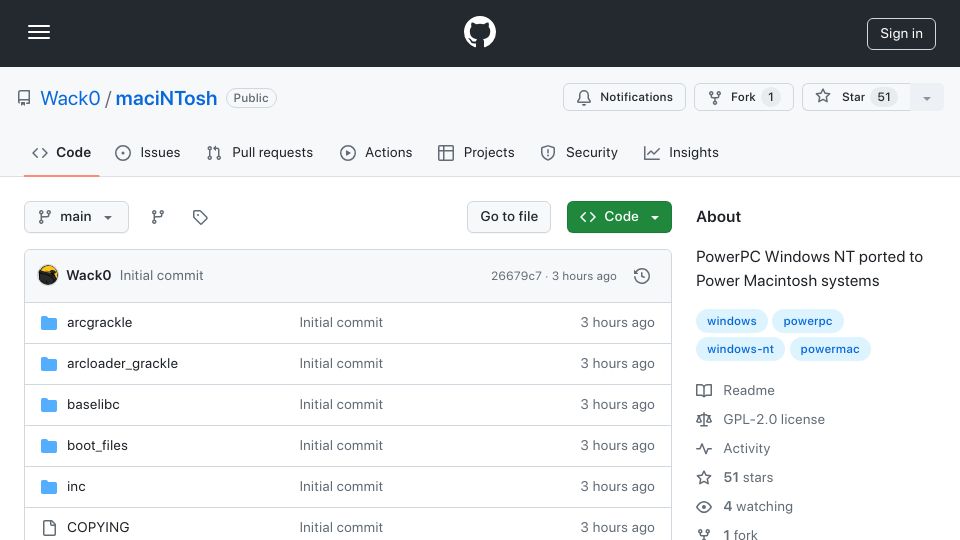Open the Activity link
This screenshot has width=960, height=540.
point(746,448)
